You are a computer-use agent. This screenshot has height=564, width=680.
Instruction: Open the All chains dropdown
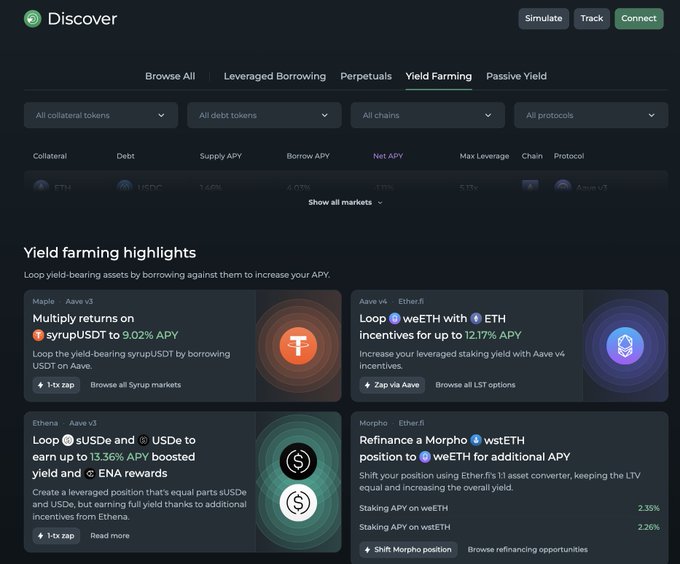point(428,115)
